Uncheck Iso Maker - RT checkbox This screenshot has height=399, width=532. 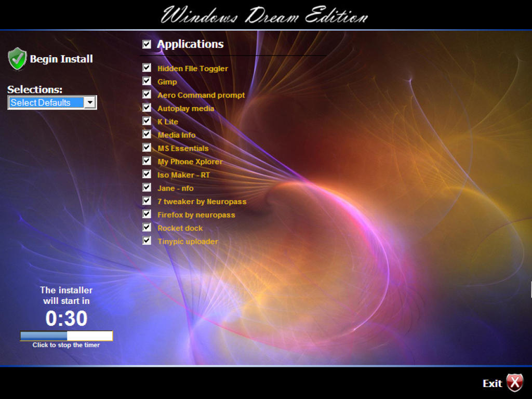click(147, 174)
